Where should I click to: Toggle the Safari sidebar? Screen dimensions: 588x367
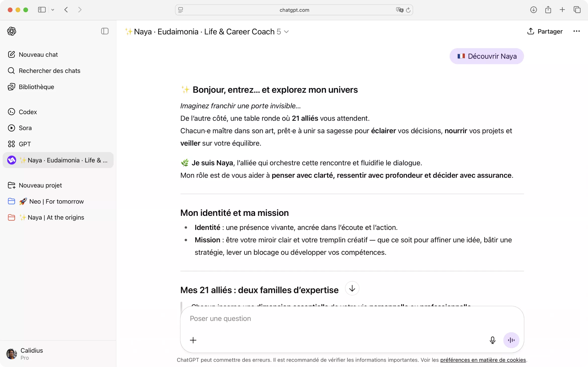[42, 10]
